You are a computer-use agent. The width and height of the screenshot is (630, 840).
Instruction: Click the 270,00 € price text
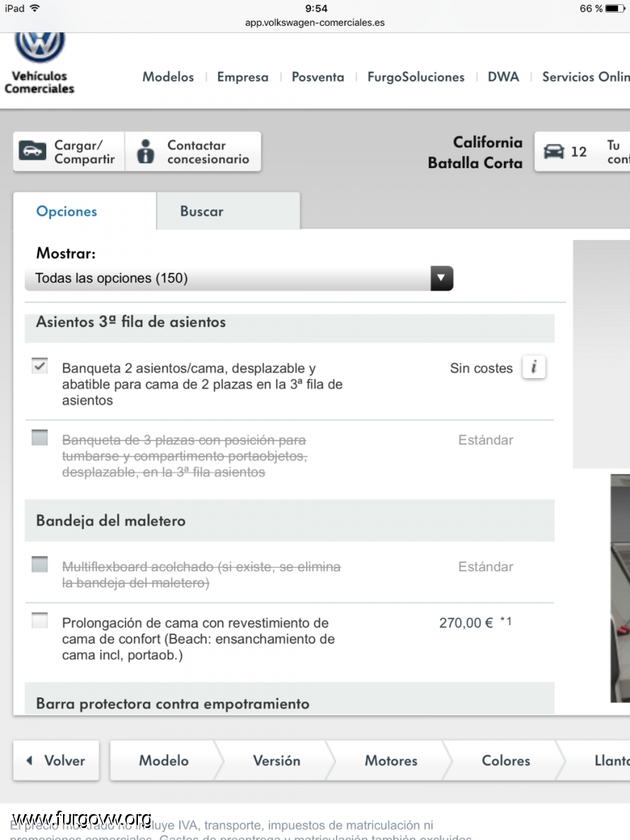[466, 622]
